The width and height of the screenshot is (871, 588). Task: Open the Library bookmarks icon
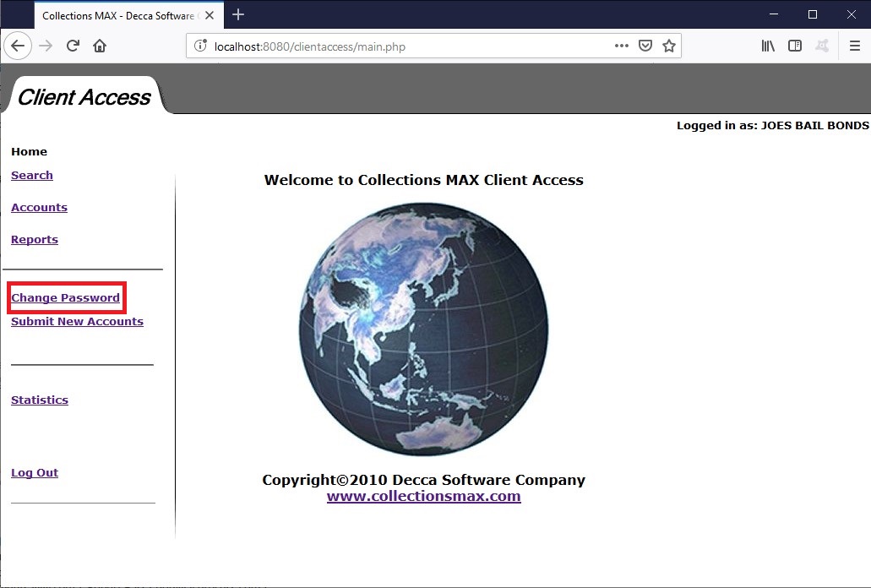tap(768, 46)
